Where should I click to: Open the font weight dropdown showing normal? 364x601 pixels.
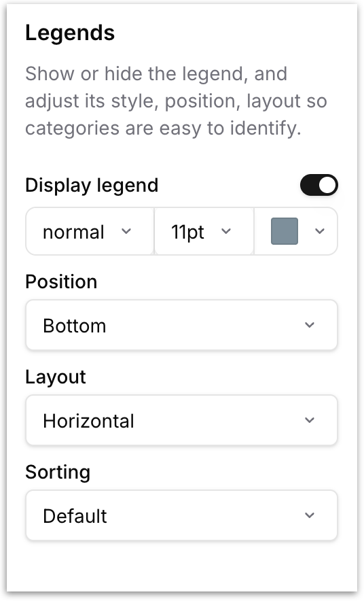[x=90, y=232]
